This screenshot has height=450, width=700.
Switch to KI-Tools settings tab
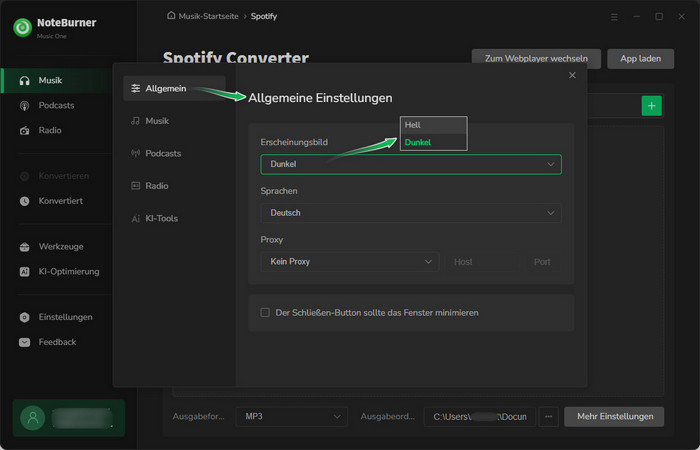[175, 219]
